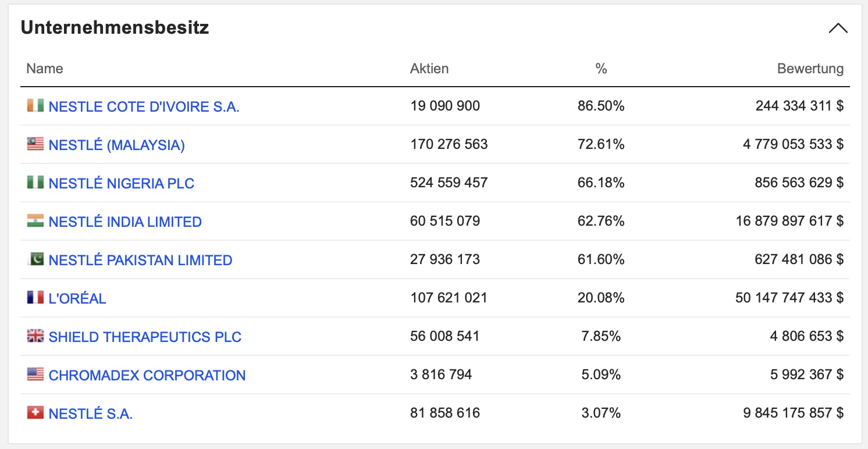Click the Malaysia flag icon

click(x=35, y=144)
